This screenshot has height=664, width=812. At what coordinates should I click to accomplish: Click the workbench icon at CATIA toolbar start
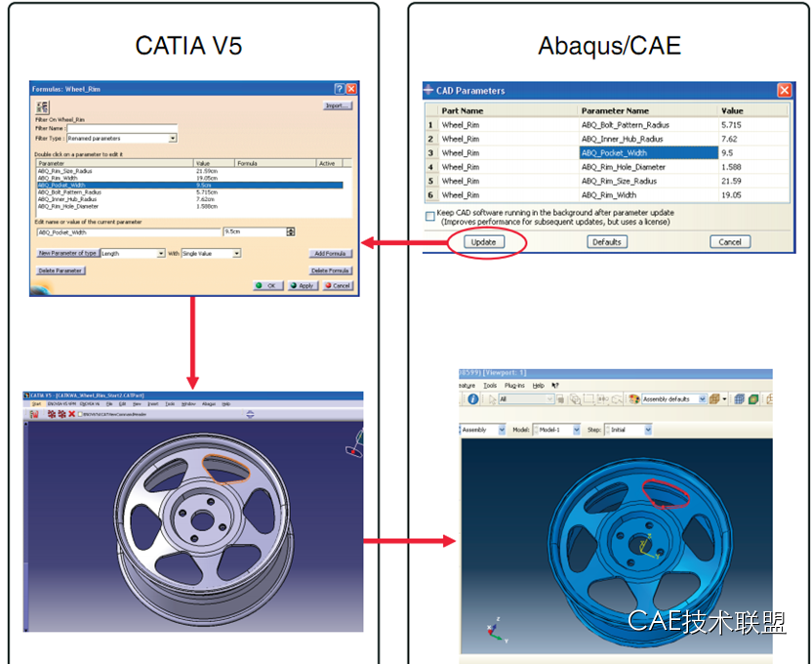coord(34,414)
